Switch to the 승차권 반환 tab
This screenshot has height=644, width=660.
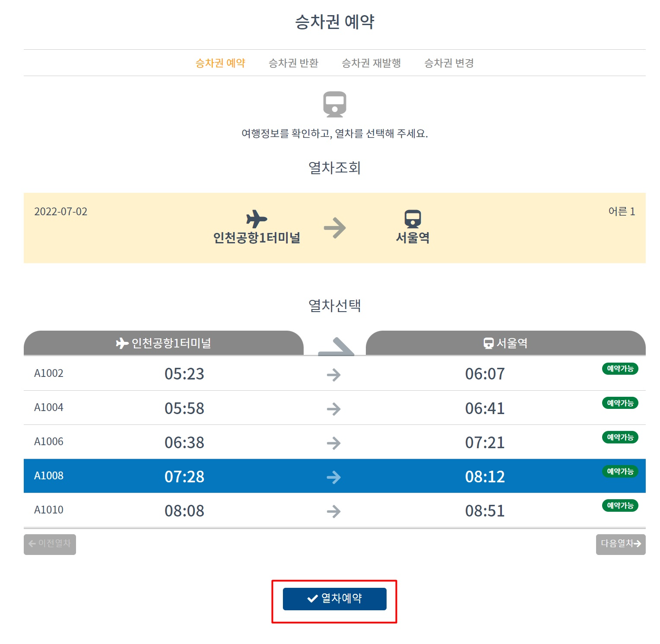point(294,63)
